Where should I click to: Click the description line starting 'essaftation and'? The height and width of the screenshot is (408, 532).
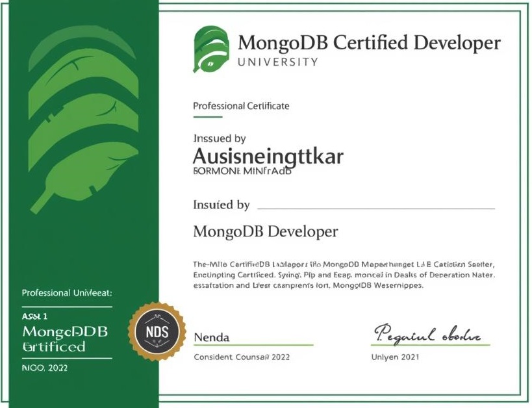tap(308, 285)
